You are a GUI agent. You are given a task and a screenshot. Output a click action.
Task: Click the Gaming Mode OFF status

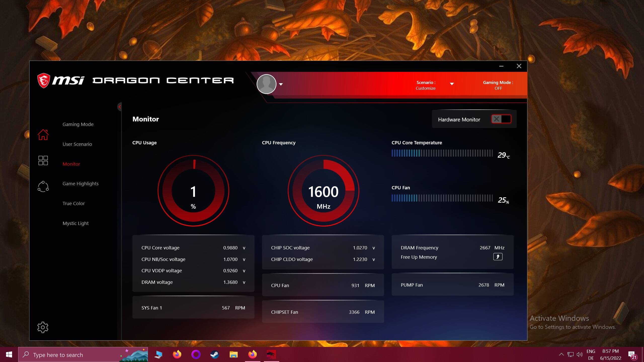tap(498, 85)
